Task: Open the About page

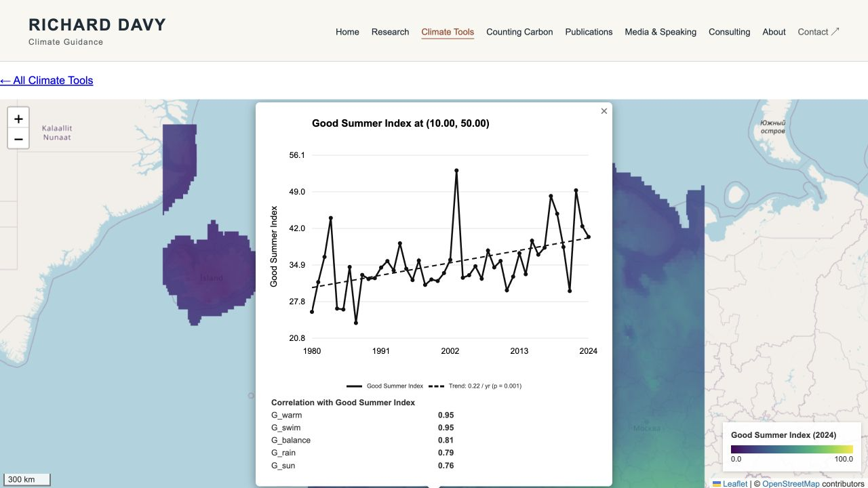Action: pos(774,32)
